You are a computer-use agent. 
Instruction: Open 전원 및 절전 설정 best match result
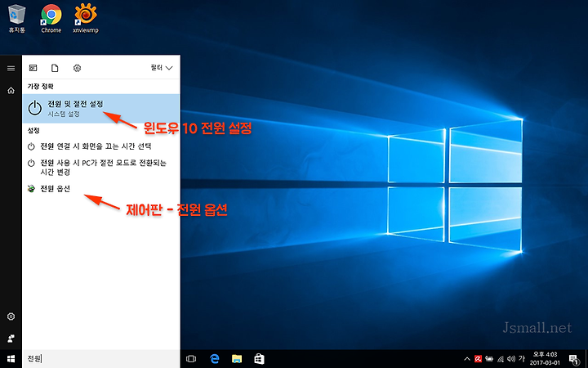(x=101, y=108)
